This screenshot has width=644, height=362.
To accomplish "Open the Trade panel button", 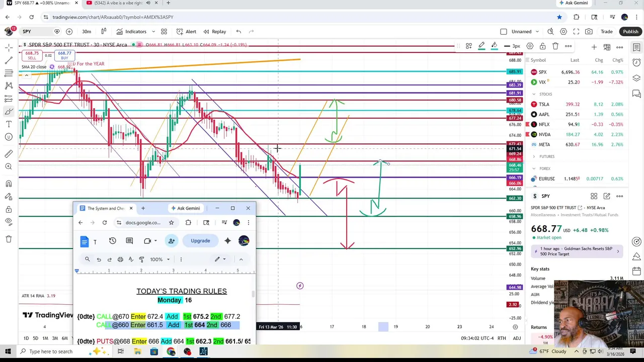I will [x=606, y=32].
